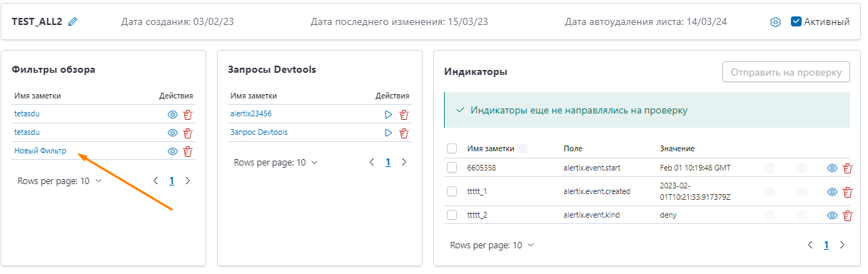Check the ttttt_2 indicator row checkbox
Screen dimensions: 868x274
click(452, 215)
